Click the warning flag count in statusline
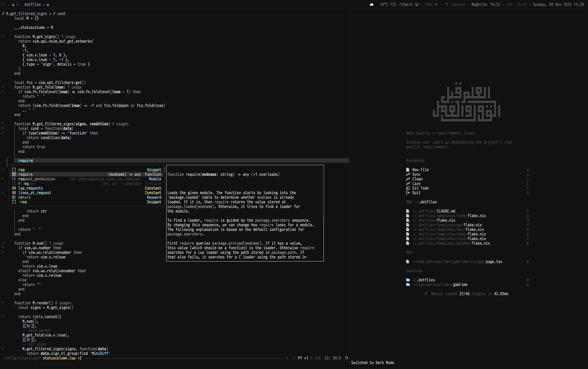 [x=300, y=358]
